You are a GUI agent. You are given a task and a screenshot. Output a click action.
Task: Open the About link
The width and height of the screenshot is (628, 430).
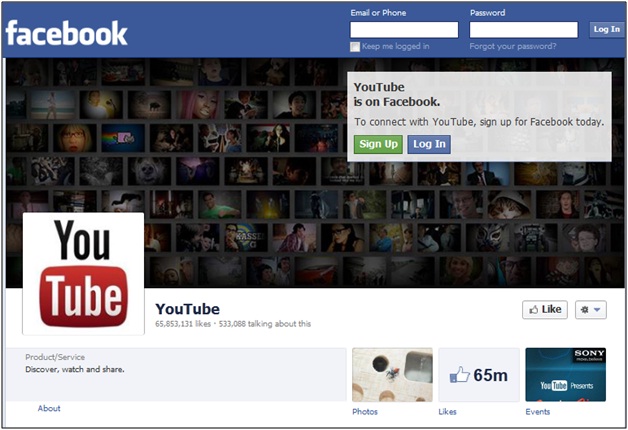(x=49, y=408)
